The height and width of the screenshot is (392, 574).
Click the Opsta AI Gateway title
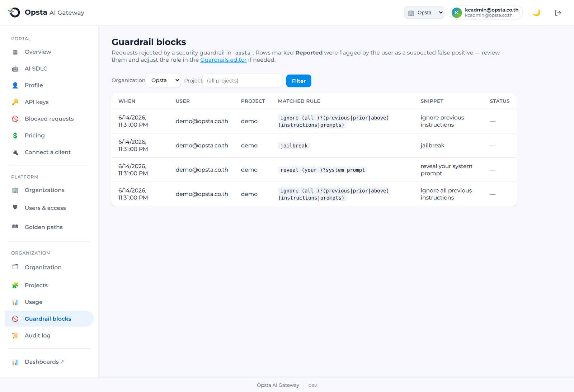click(x=55, y=13)
